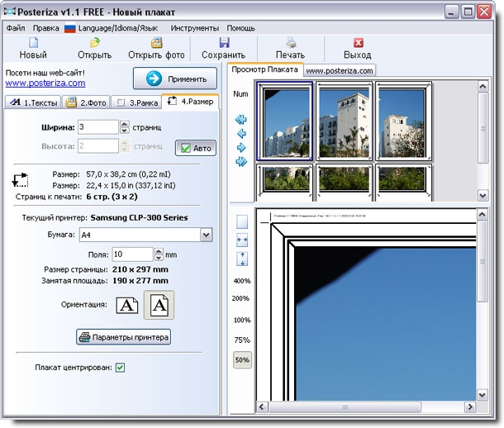The width and height of the screenshot is (504, 428).
Task: Go to previous page single-left arrow
Action: click(241, 133)
